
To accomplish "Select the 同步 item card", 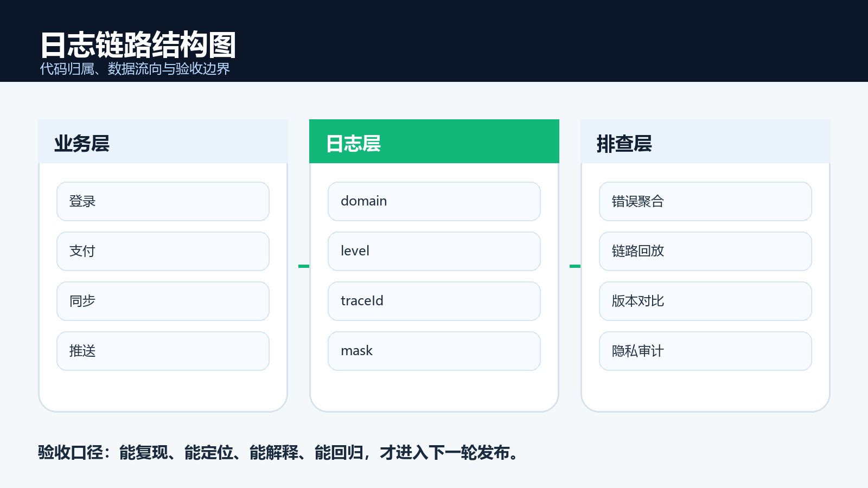I will click(163, 301).
